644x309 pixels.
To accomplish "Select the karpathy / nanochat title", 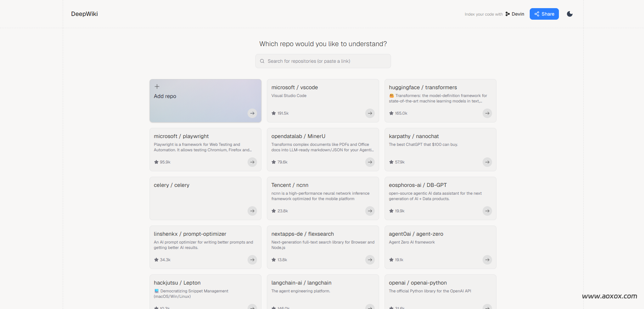I will pyautogui.click(x=414, y=136).
